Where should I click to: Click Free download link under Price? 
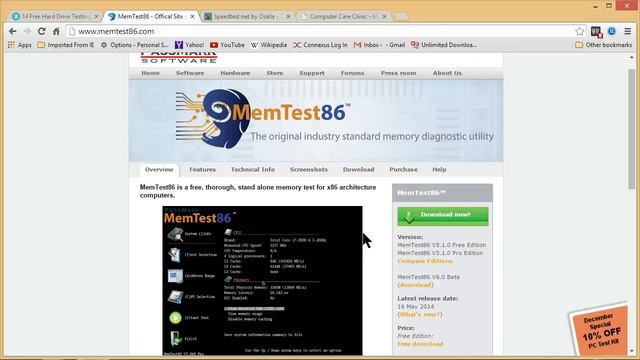tap(420, 344)
